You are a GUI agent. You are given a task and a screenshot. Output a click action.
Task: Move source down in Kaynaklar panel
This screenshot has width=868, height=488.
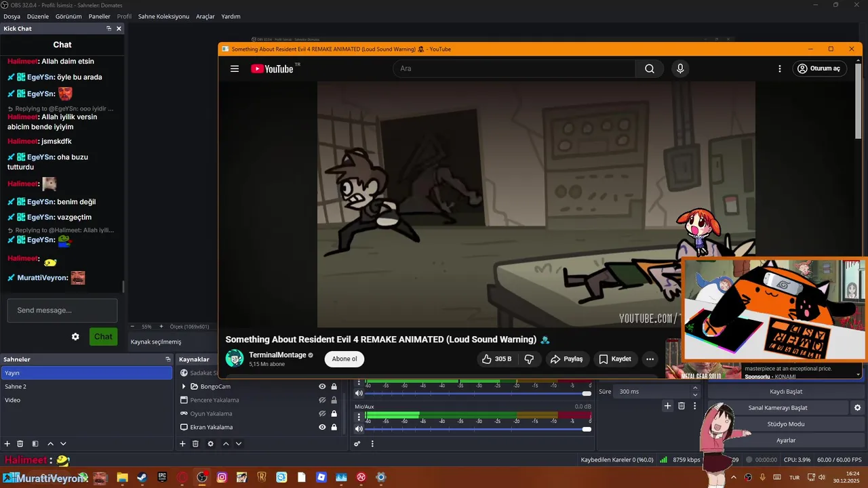pos(238,444)
